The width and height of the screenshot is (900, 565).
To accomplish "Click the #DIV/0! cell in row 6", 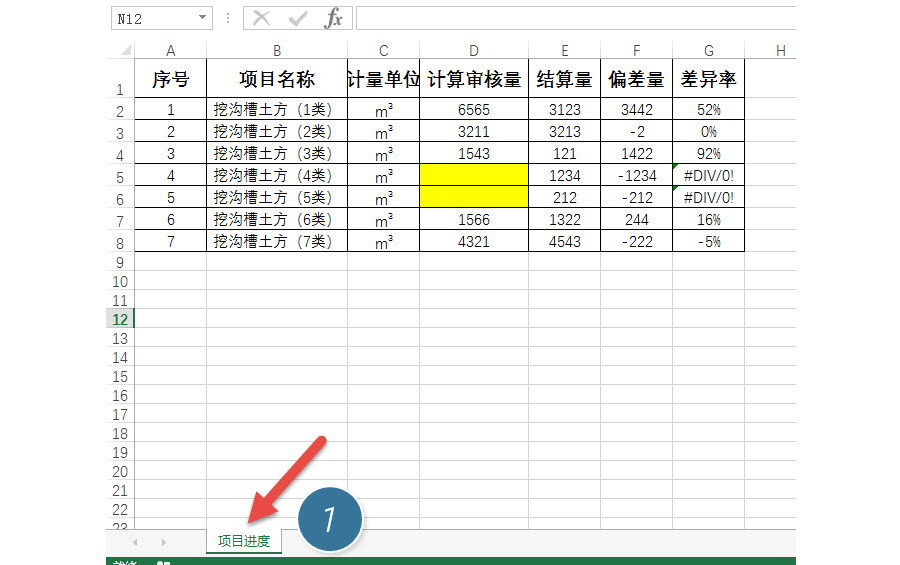I will point(708,197).
